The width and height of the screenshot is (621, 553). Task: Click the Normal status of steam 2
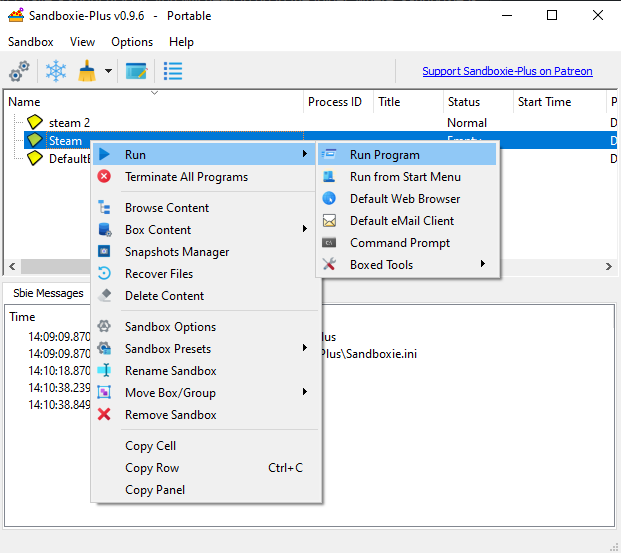[x=467, y=123]
